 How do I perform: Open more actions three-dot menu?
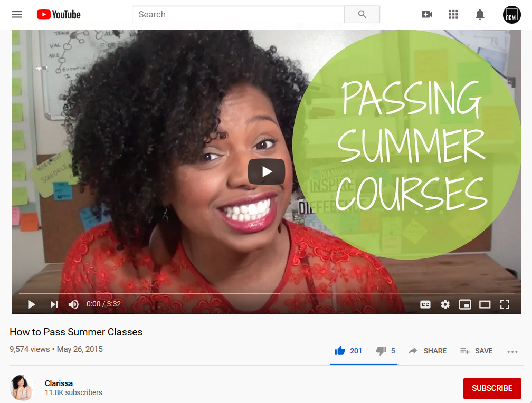pos(512,351)
